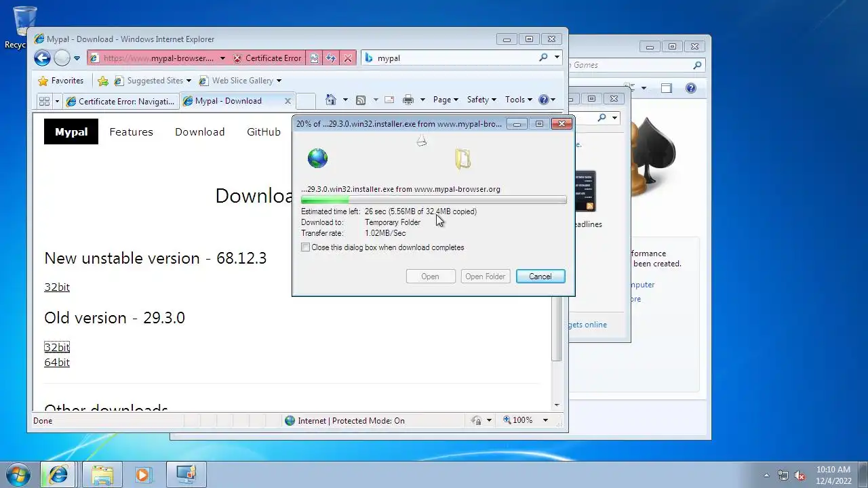
Task: Open the Download nav link
Action: 199,132
